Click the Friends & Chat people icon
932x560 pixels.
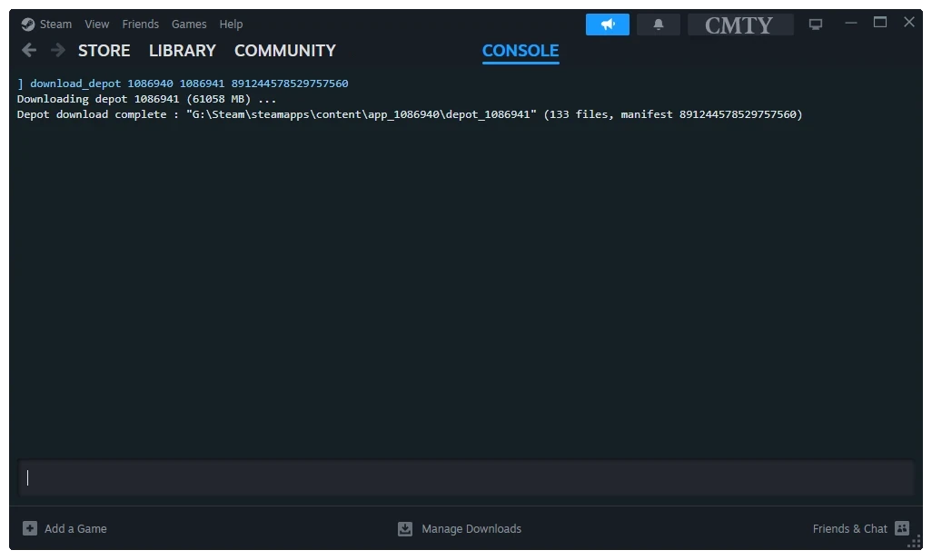point(902,528)
